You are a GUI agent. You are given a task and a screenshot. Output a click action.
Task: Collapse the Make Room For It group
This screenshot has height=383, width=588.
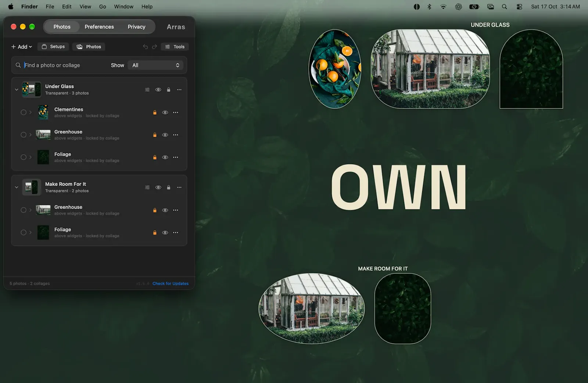(x=17, y=187)
